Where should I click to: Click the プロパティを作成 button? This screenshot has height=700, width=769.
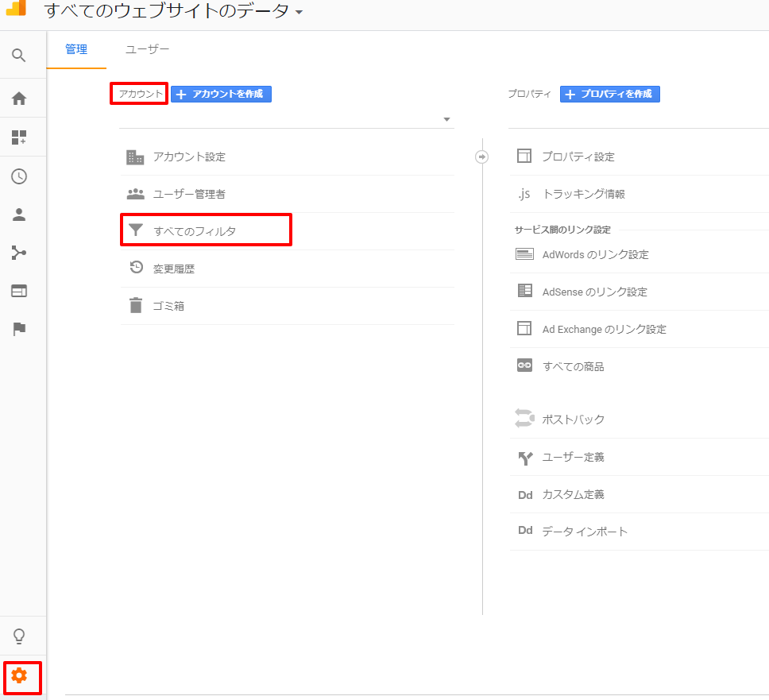pyautogui.click(x=609, y=94)
